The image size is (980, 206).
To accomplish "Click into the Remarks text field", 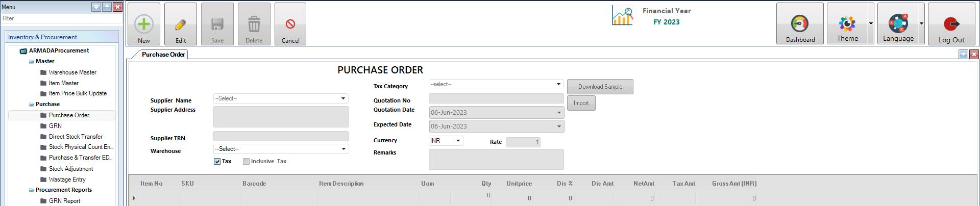I will 496,159.
